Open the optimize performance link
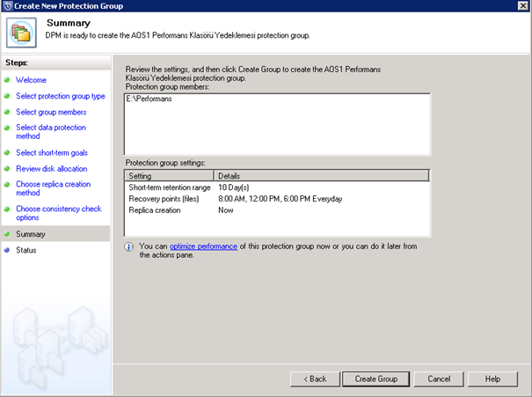 [x=203, y=246]
